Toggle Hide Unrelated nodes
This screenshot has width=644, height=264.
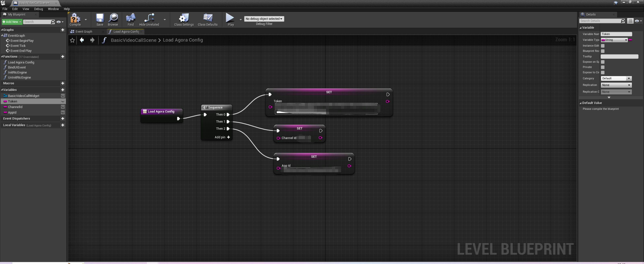coord(149,20)
